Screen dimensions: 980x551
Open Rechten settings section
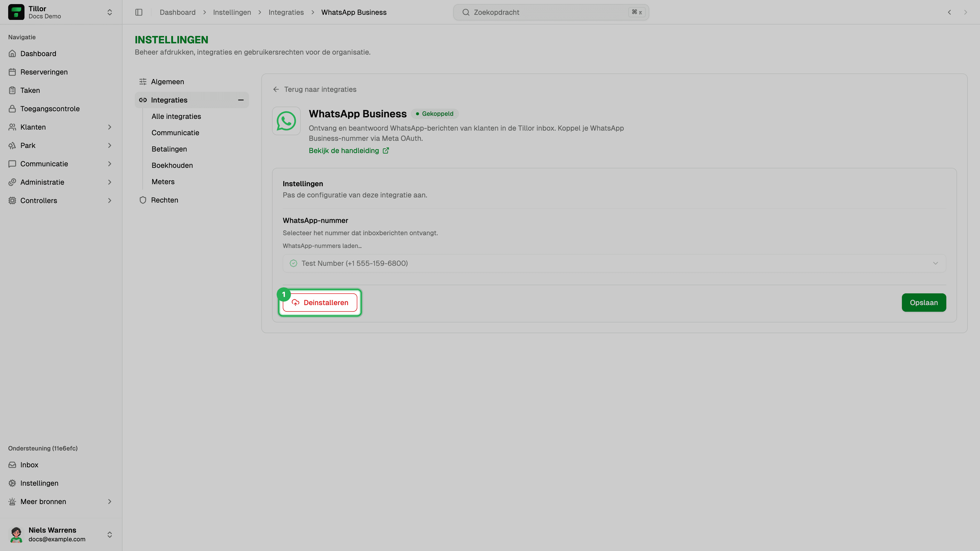(x=192, y=200)
